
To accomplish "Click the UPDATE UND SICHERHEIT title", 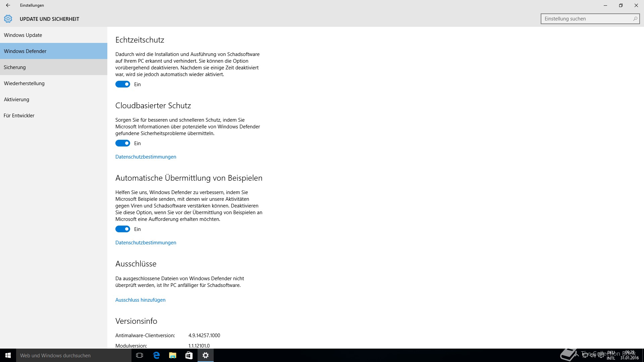I will point(49,19).
